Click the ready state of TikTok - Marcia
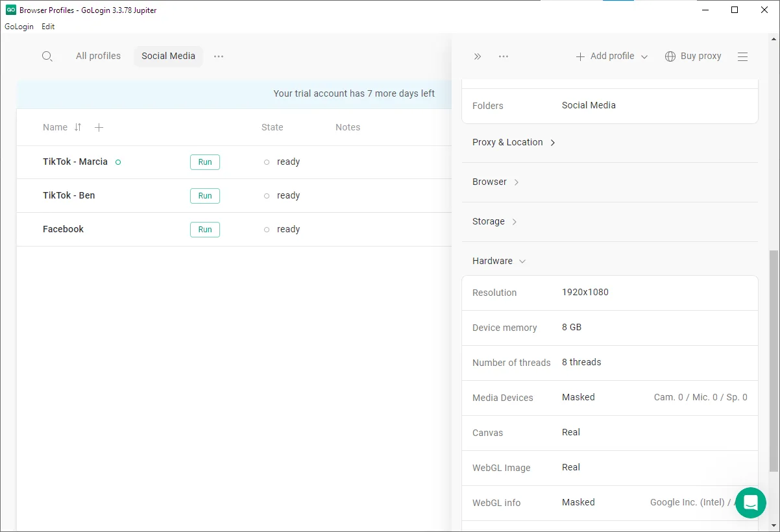Viewport: 780px width, 532px height. pyautogui.click(x=288, y=162)
